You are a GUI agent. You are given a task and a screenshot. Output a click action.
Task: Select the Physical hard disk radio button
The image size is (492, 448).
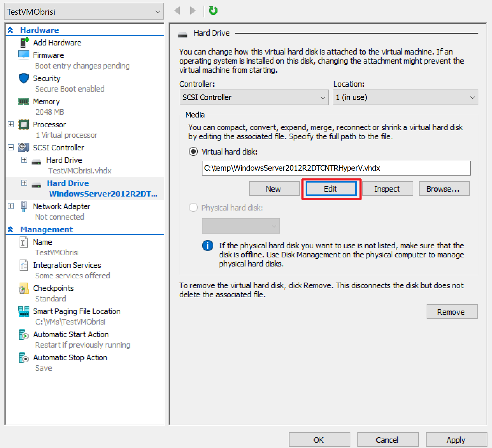193,207
